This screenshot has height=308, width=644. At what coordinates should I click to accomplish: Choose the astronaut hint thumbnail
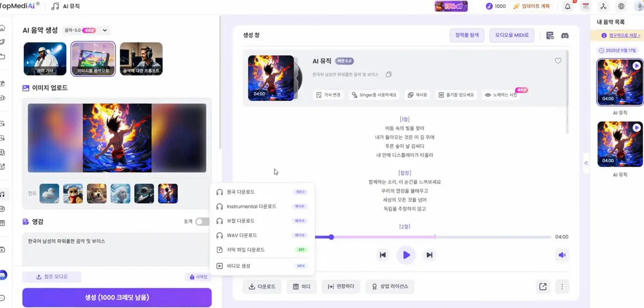click(144, 193)
